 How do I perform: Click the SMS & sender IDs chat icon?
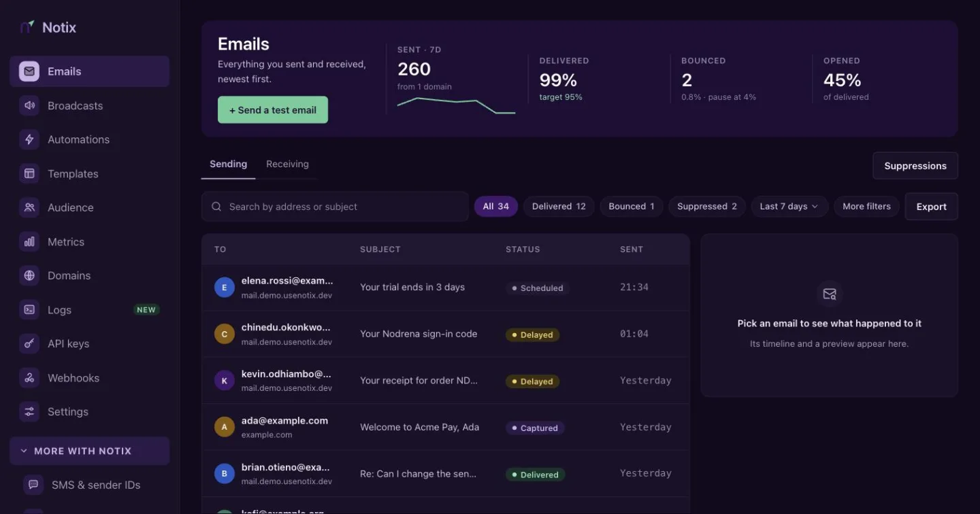(33, 485)
